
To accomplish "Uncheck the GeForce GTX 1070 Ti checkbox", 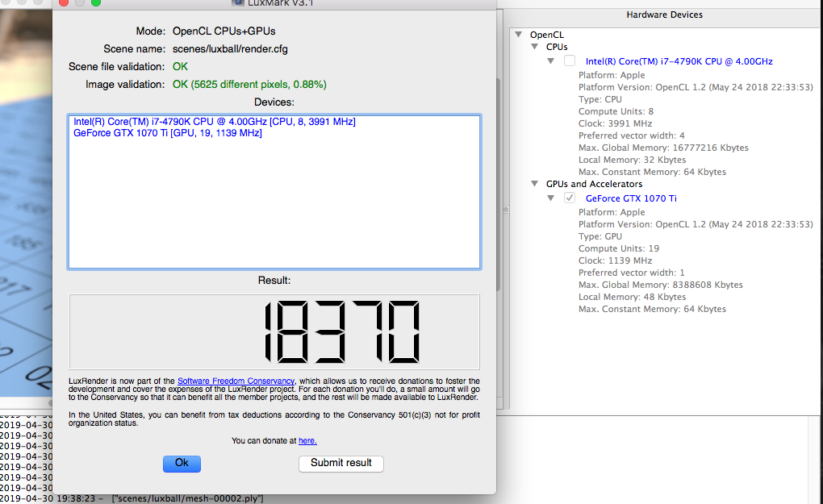I will (570, 198).
